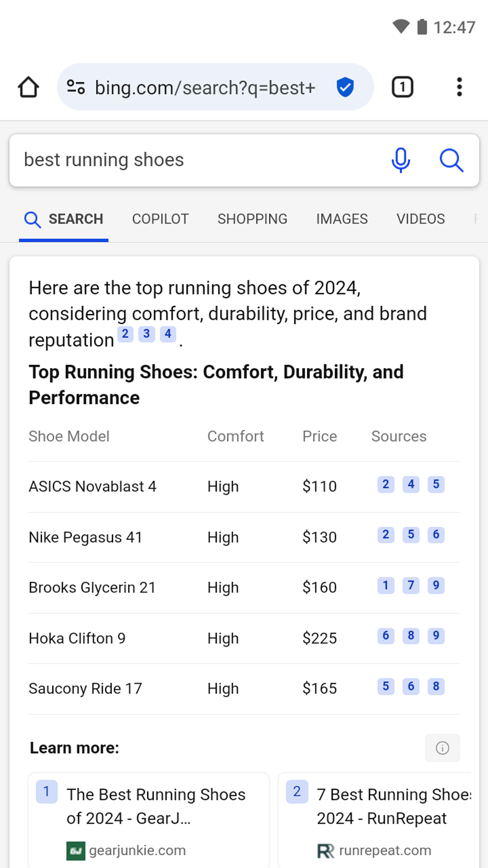488x868 pixels.
Task: Open source 8 in Hoka Clifton row
Action: pos(411,636)
